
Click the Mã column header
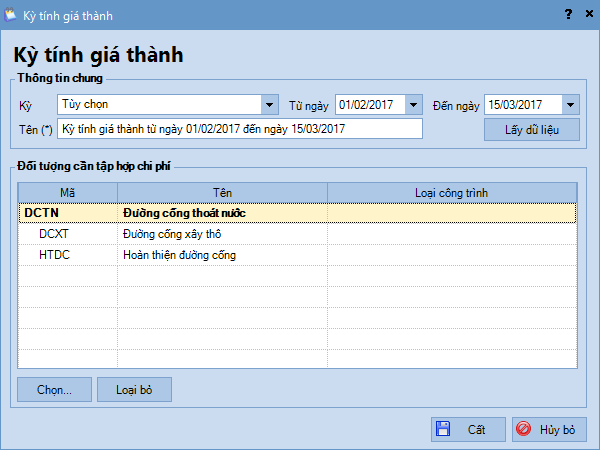[x=68, y=192]
